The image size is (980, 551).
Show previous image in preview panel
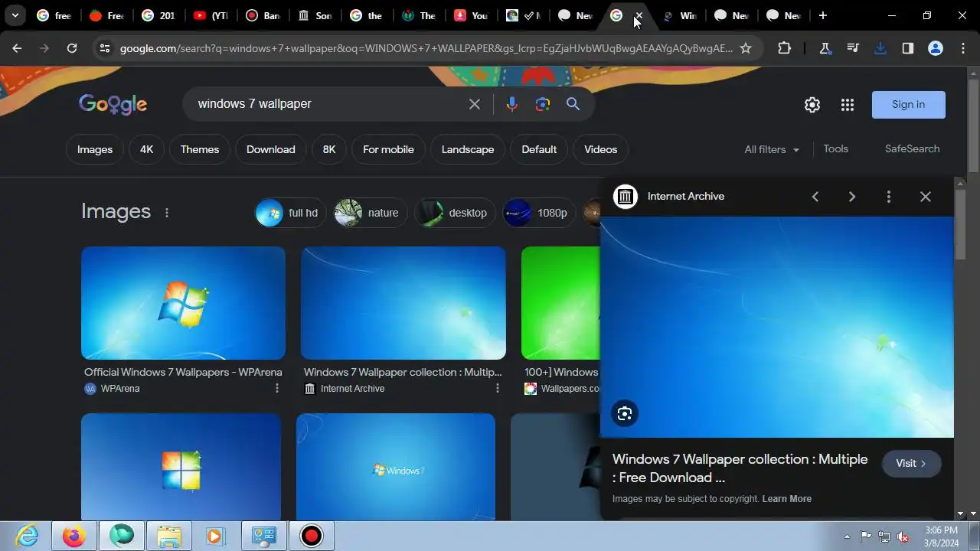(x=815, y=197)
